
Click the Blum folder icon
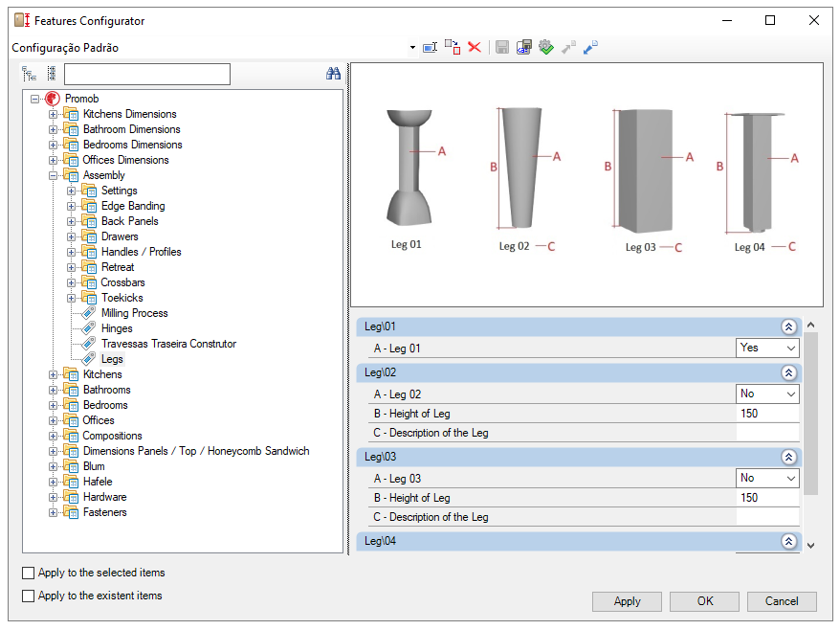pyautogui.click(x=71, y=466)
